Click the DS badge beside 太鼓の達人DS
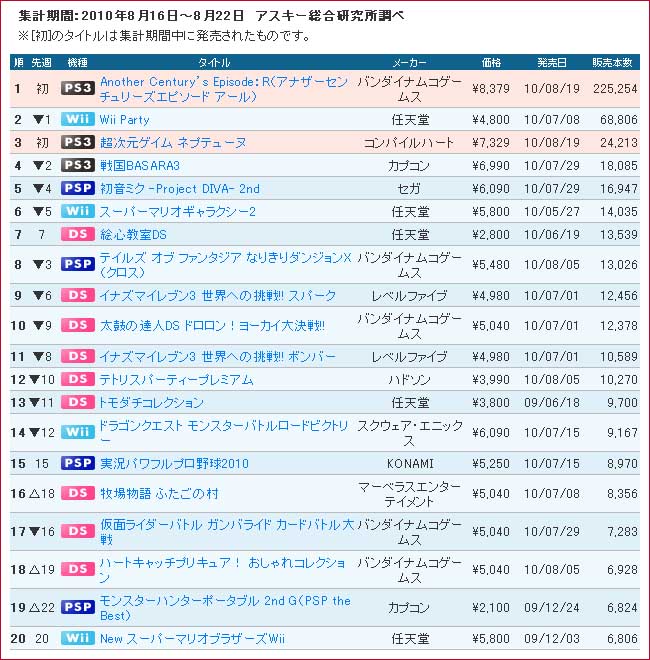Screen dimensions: 650x660 point(77,325)
